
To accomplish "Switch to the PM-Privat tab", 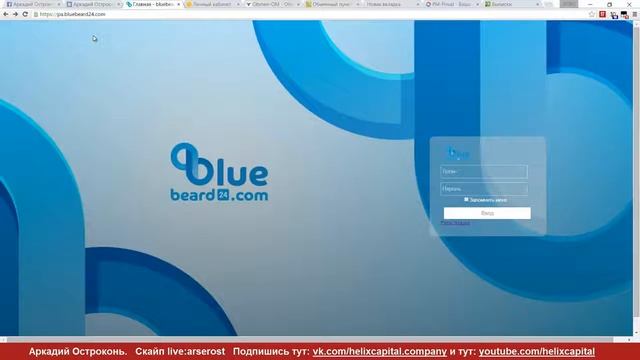I will pos(451,4).
